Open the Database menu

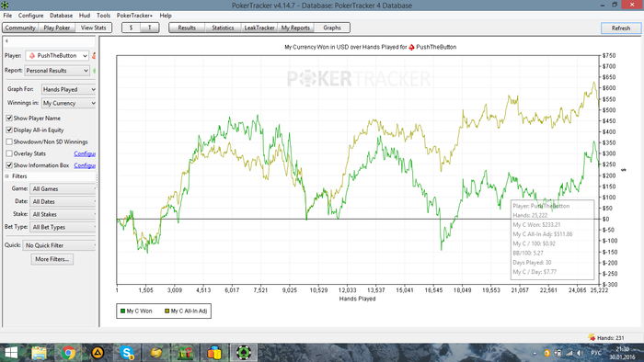(62, 16)
